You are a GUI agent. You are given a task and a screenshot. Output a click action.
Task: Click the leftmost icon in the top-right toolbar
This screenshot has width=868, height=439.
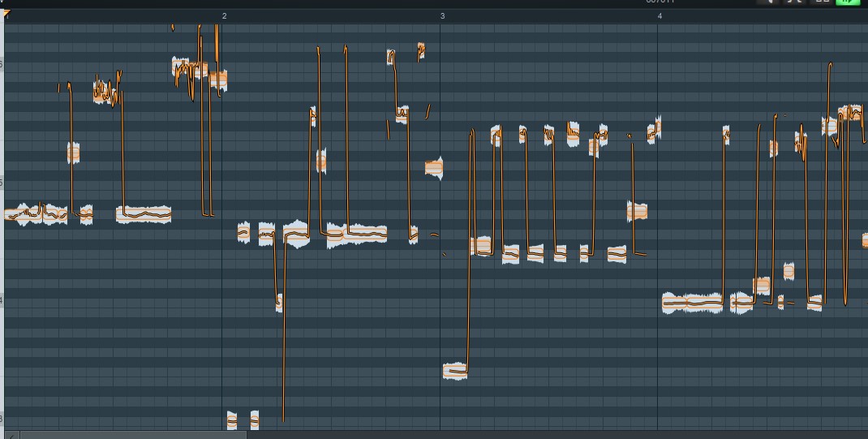click(x=767, y=2)
